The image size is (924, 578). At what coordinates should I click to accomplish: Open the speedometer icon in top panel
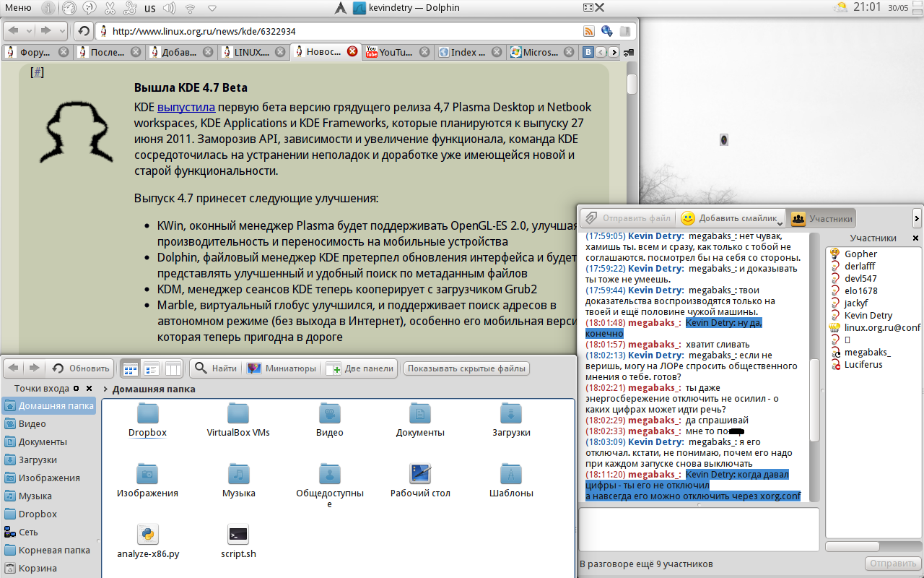pyautogui.click(x=69, y=8)
